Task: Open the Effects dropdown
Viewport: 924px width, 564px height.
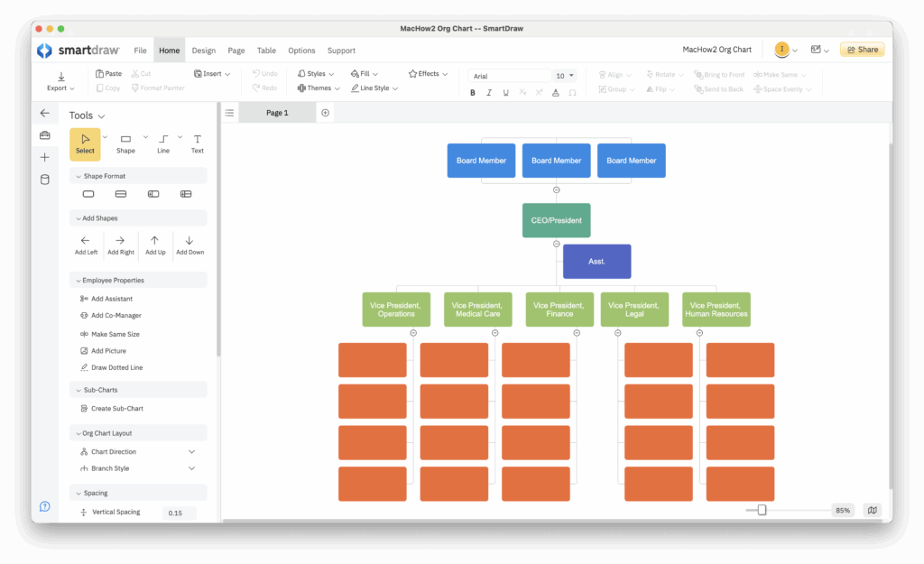Action: click(x=428, y=74)
